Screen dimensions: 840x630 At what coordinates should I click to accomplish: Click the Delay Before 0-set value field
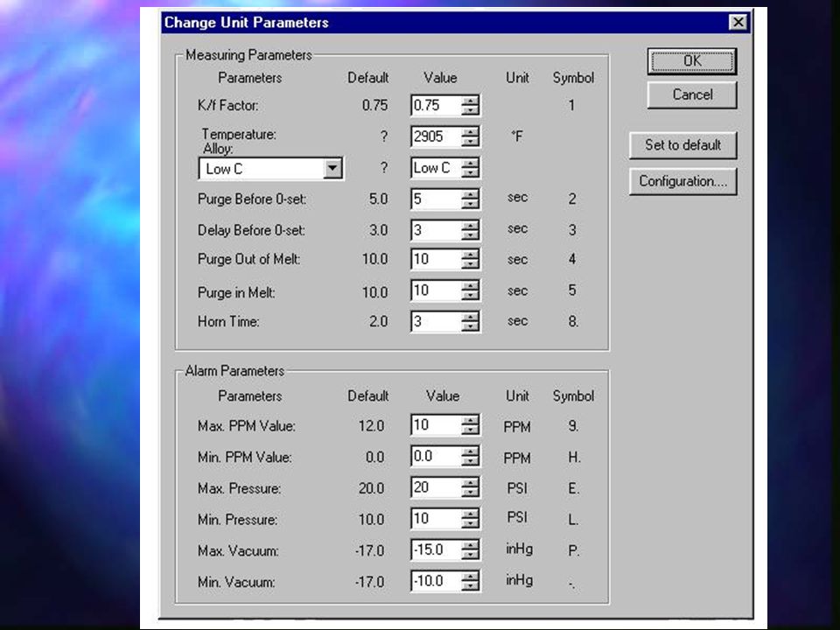click(x=436, y=230)
